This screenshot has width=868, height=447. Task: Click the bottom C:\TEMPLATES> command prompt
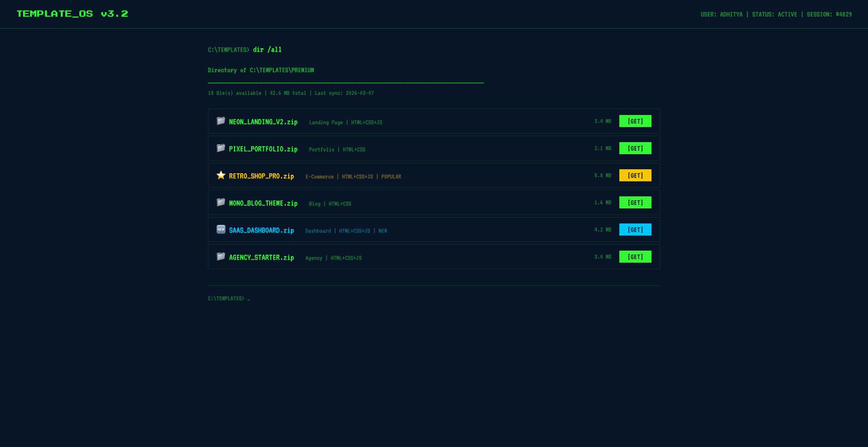click(229, 299)
